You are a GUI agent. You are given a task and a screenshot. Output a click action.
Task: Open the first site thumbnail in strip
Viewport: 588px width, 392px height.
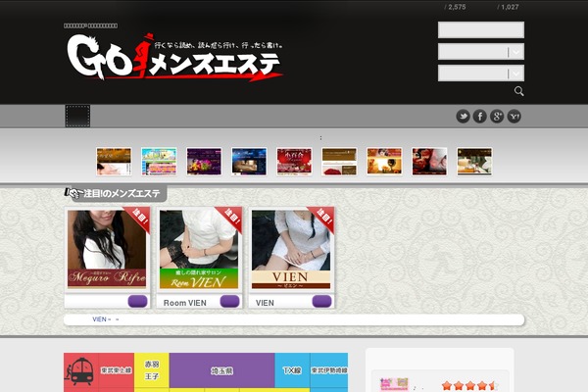point(114,162)
